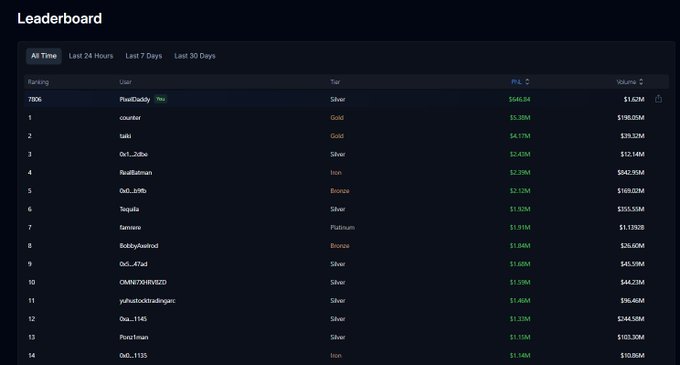
Task: Click PNL value $1.91M
Action: (520, 227)
